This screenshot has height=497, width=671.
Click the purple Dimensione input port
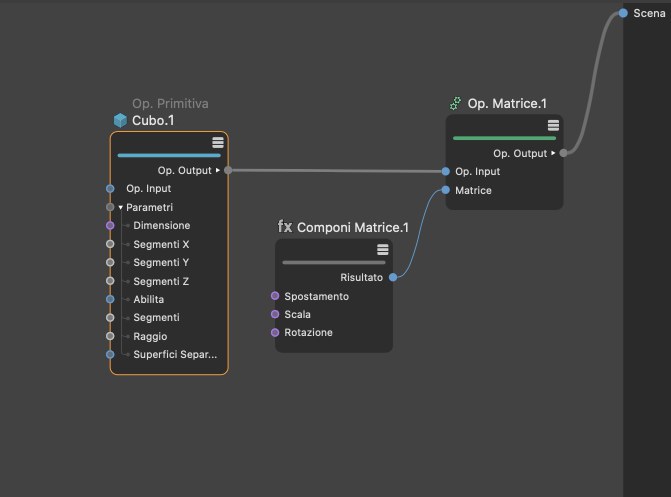(110, 226)
